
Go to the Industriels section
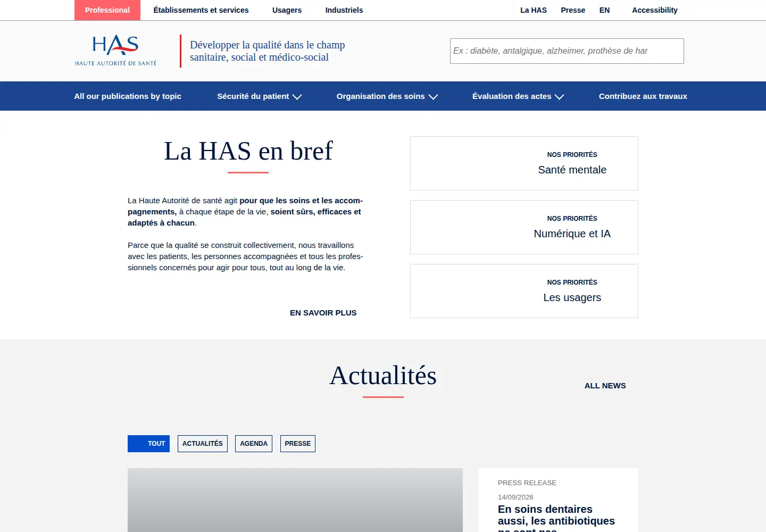[344, 10]
